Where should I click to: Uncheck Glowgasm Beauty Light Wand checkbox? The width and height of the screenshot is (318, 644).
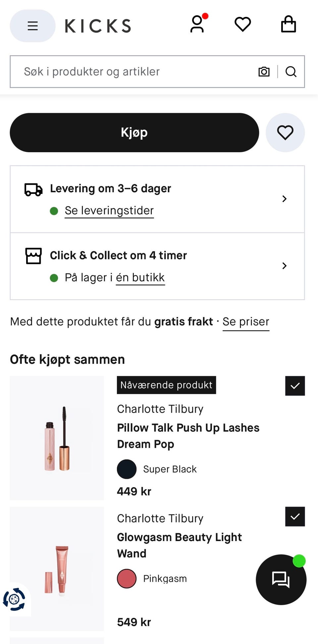tap(295, 517)
